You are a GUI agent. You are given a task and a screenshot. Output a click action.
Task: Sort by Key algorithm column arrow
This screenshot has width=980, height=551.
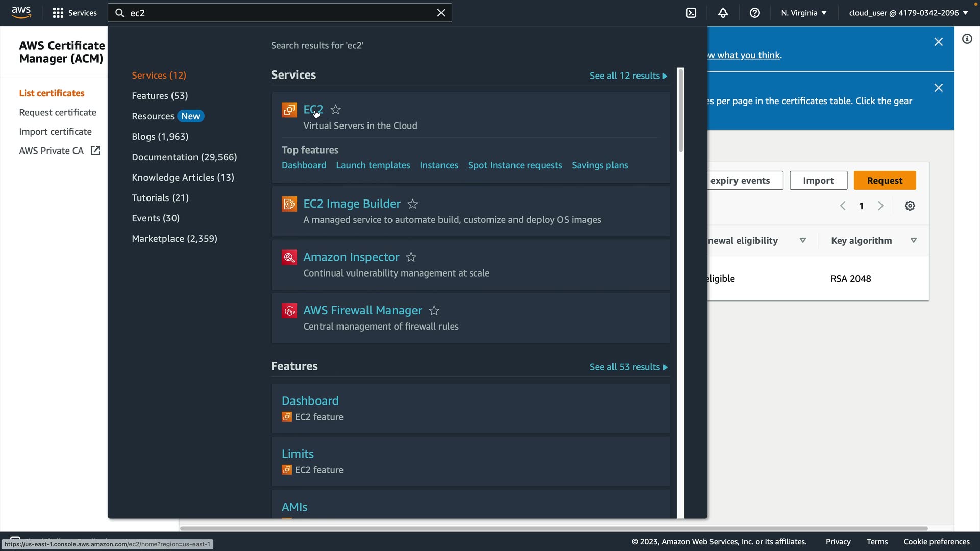point(913,240)
